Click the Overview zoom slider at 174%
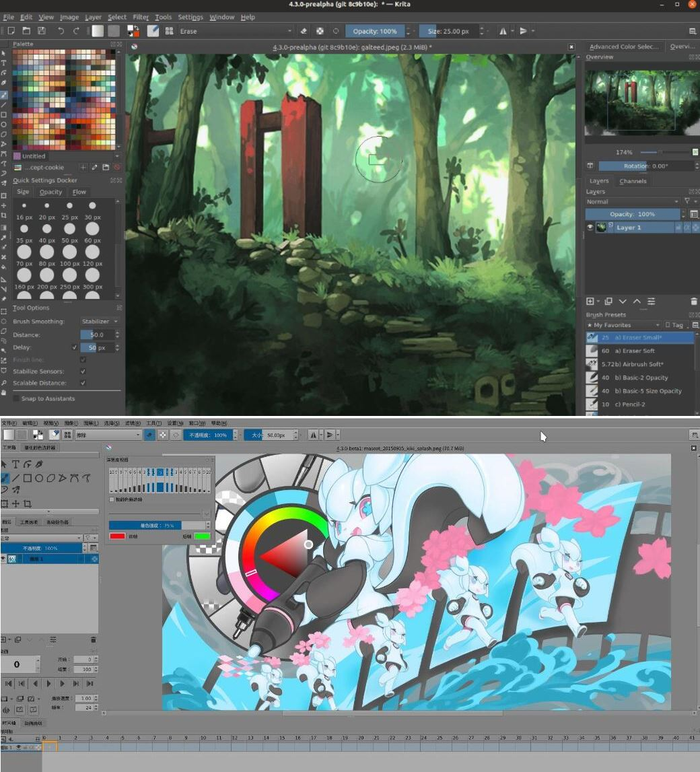The width and height of the screenshot is (700, 772). point(666,152)
